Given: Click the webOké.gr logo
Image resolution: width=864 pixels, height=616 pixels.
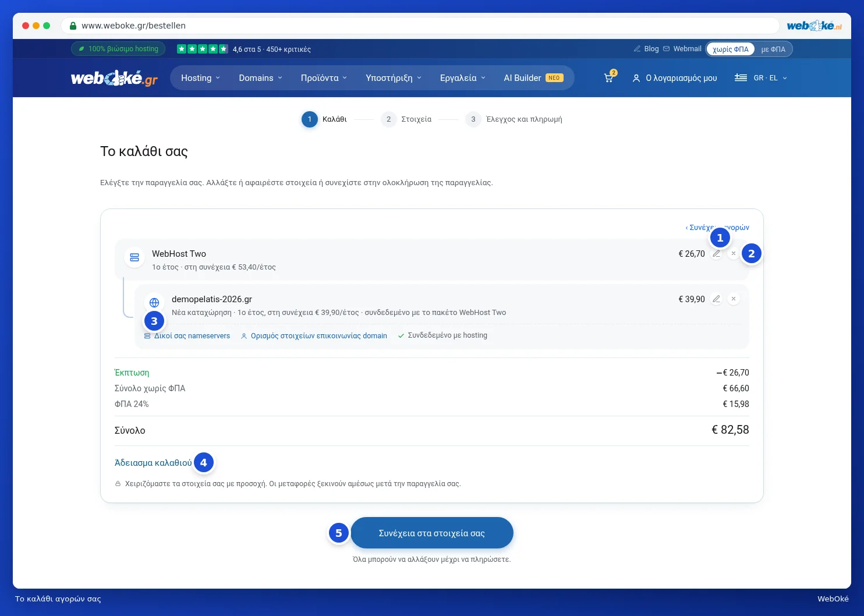Looking at the screenshot, I should tap(114, 77).
